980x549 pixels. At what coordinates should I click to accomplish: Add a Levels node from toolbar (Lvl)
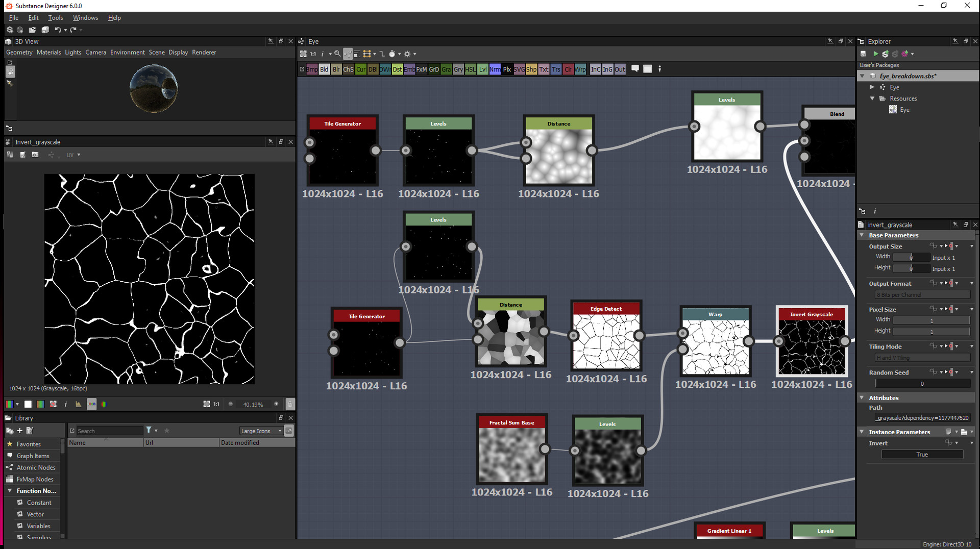pos(483,69)
